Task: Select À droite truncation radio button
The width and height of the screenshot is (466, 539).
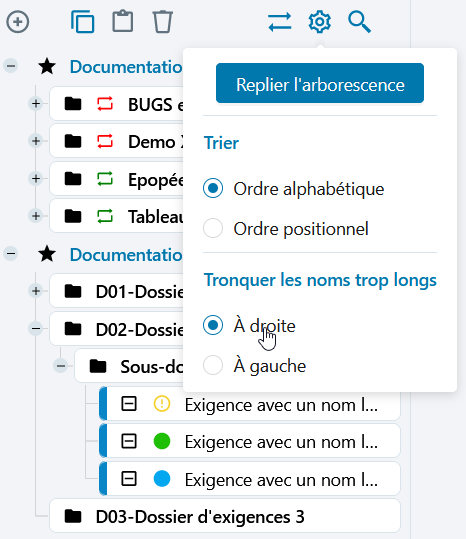Action: (x=213, y=325)
